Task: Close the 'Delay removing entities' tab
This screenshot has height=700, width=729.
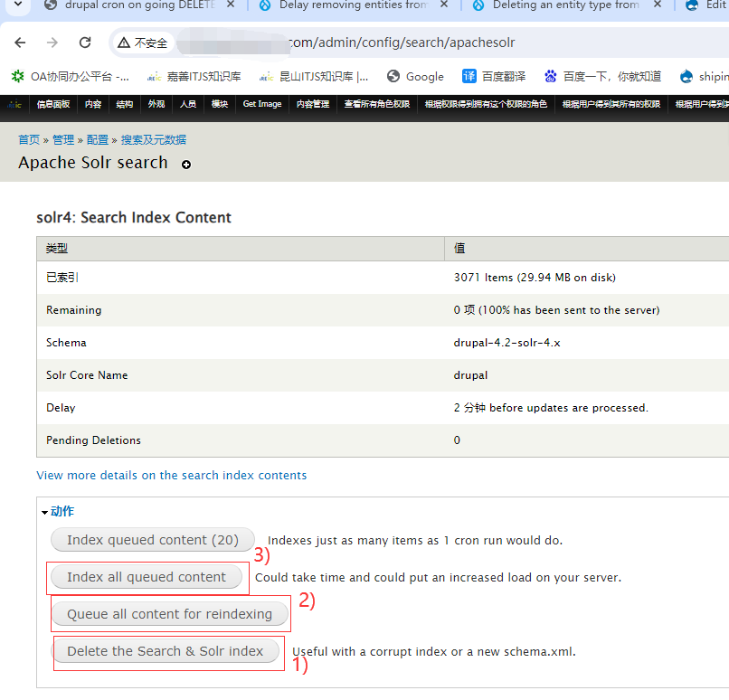Action: 444,5
